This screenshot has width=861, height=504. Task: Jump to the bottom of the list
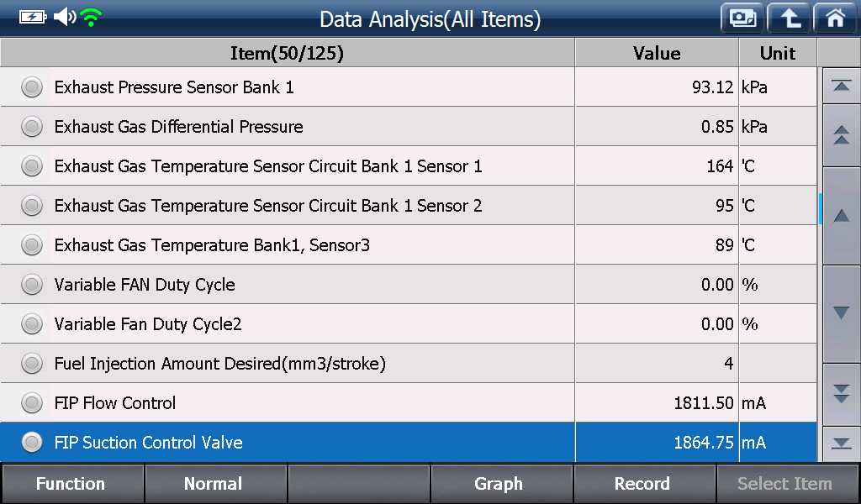[841, 444]
